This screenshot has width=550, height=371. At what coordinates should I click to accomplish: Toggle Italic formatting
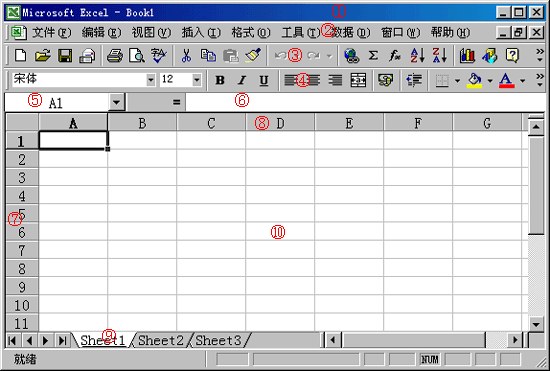(x=242, y=80)
